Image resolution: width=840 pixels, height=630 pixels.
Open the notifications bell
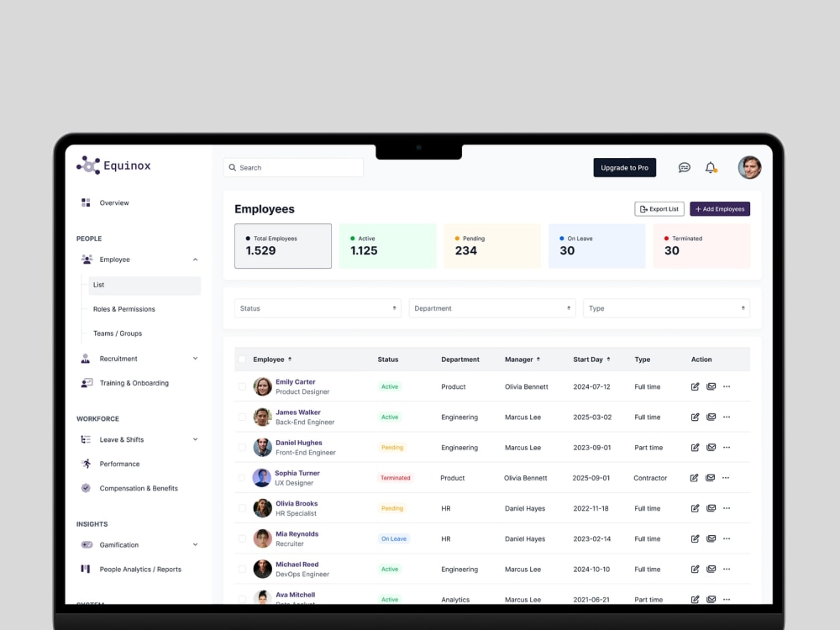711,168
